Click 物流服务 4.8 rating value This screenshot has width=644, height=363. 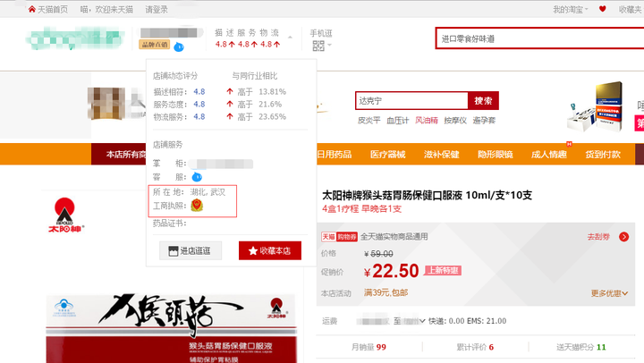coord(199,117)
